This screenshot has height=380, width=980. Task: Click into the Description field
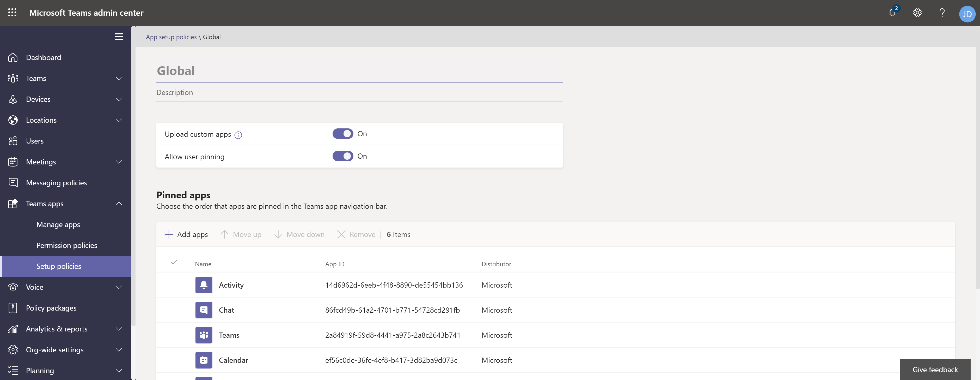coord(359,93)
